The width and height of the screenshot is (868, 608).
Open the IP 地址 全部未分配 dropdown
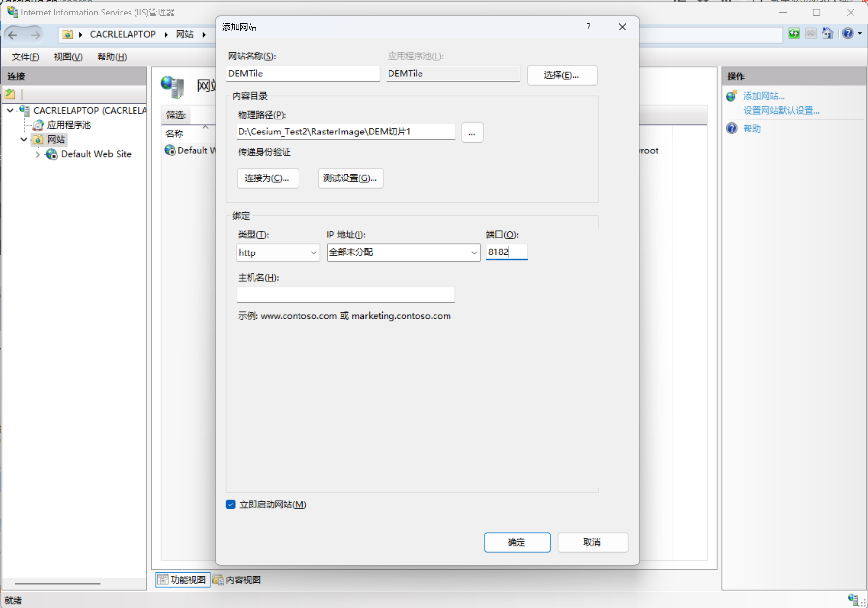pos(474,252)
